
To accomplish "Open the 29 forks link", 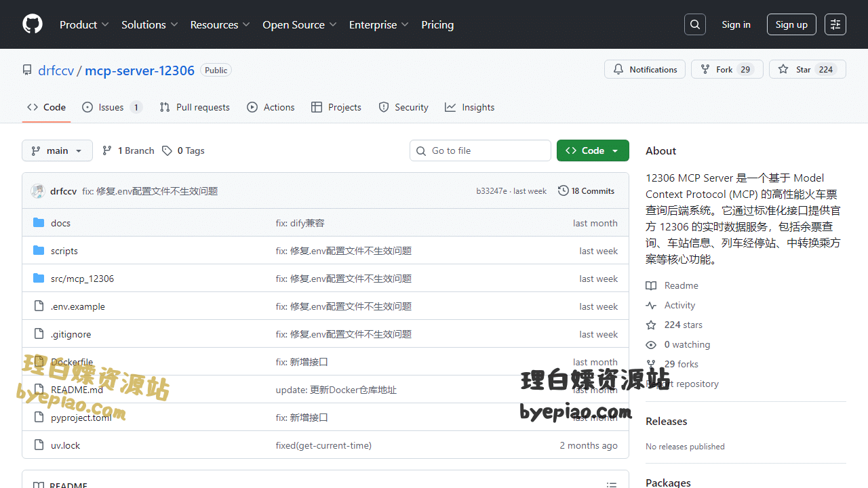I will pos(672,364).
